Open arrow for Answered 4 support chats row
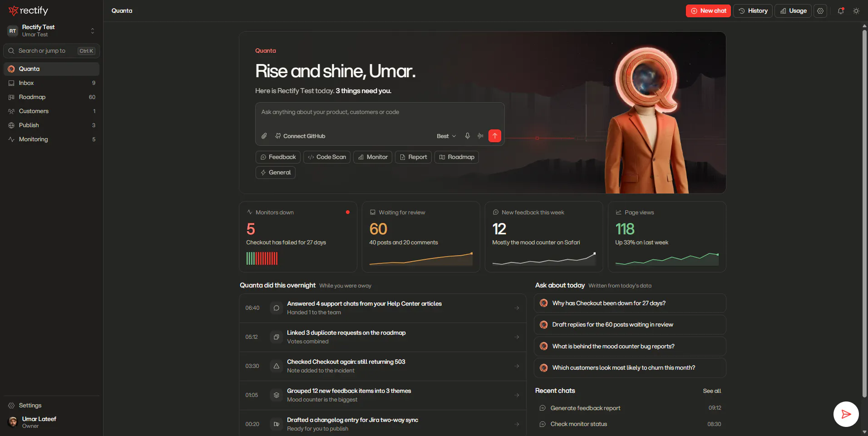This screenshot has height=436, width=868. click(517, 308)
